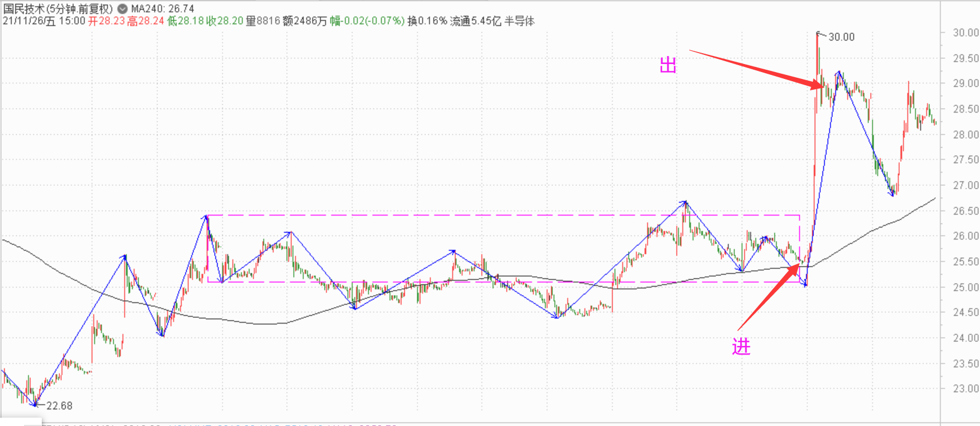Click the volume 量8816 field
The image size is (980, 426).
point(263,21)
